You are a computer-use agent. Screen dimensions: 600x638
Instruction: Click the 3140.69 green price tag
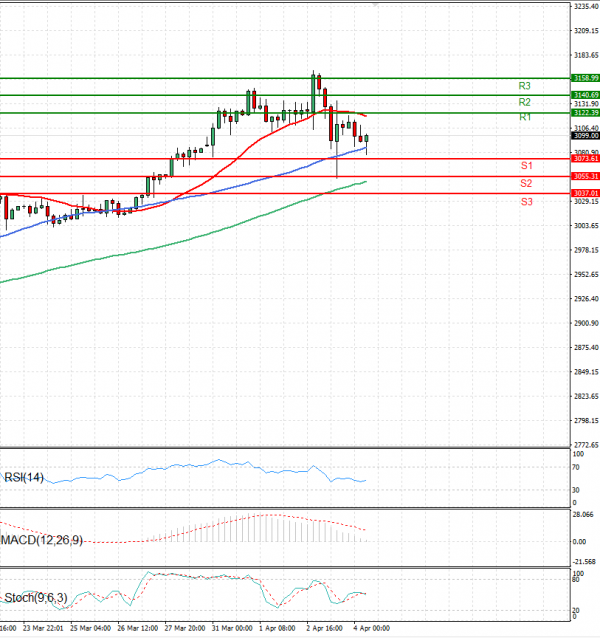pyautogui.click(x=585, y=95)
